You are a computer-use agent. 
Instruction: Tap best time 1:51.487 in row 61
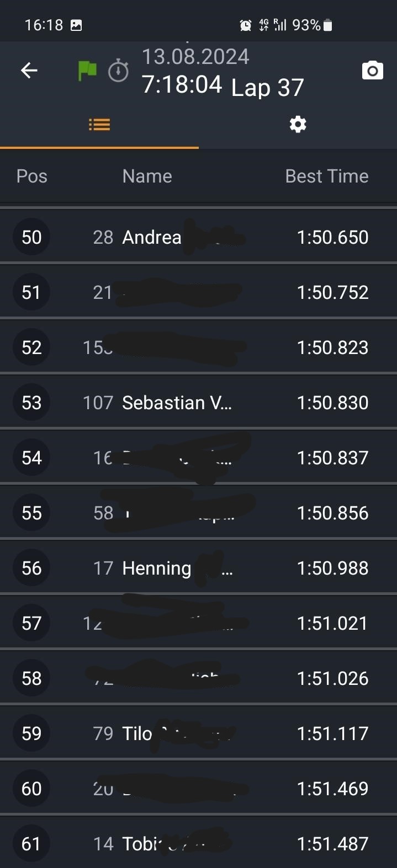point(332,844)
